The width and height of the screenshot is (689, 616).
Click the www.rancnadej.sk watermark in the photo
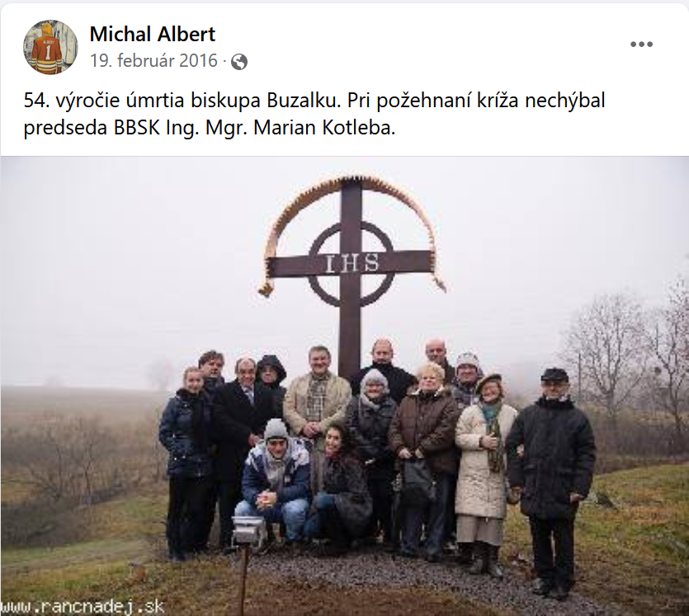tap(83, 607)
